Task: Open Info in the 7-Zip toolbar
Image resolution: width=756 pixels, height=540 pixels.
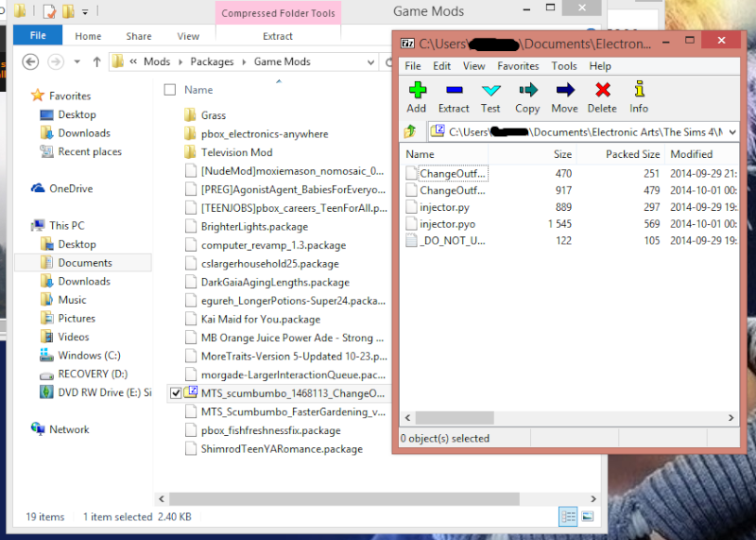Action: point(639,97)
